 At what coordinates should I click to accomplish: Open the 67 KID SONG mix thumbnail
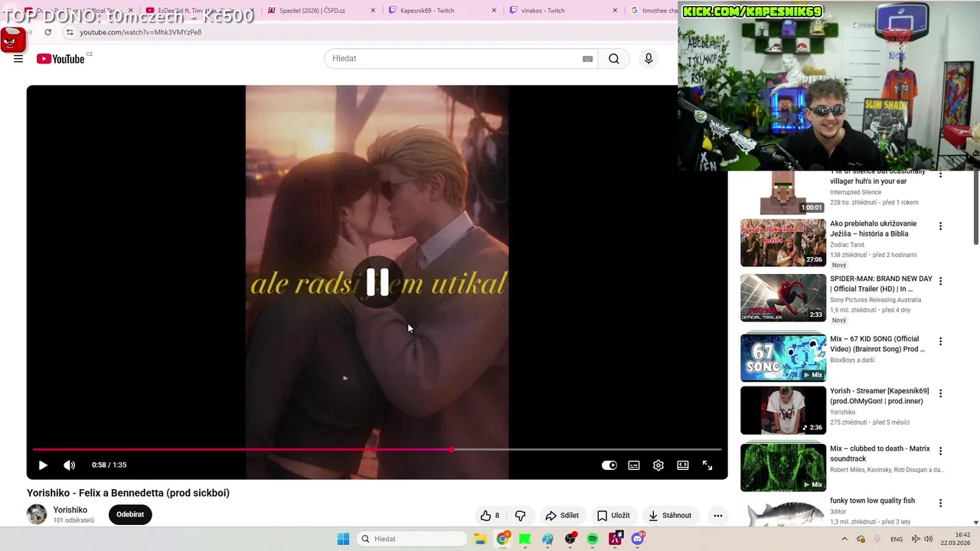783,357
